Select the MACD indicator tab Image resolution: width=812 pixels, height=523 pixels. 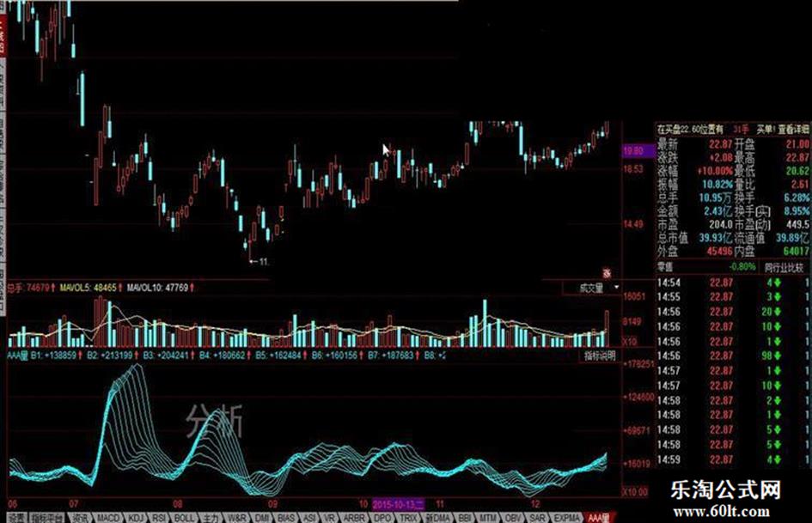pyautogui.click(x=108, y=518)
